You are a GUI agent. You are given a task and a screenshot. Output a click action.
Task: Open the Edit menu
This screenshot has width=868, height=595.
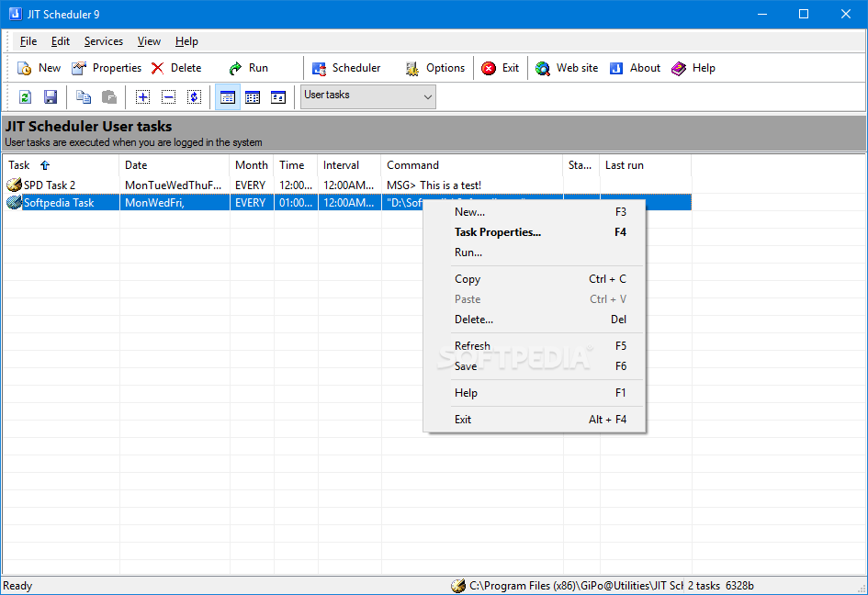point(61,41)
